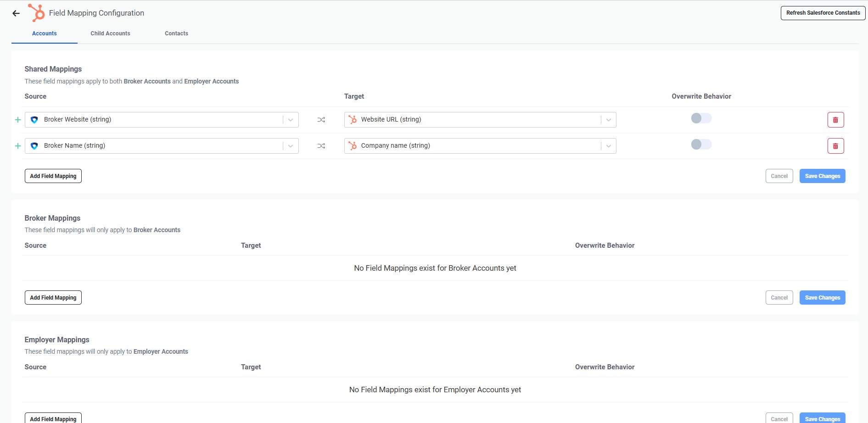
Task: Click the HubSpot logo in header
Action: click(36, 13)
